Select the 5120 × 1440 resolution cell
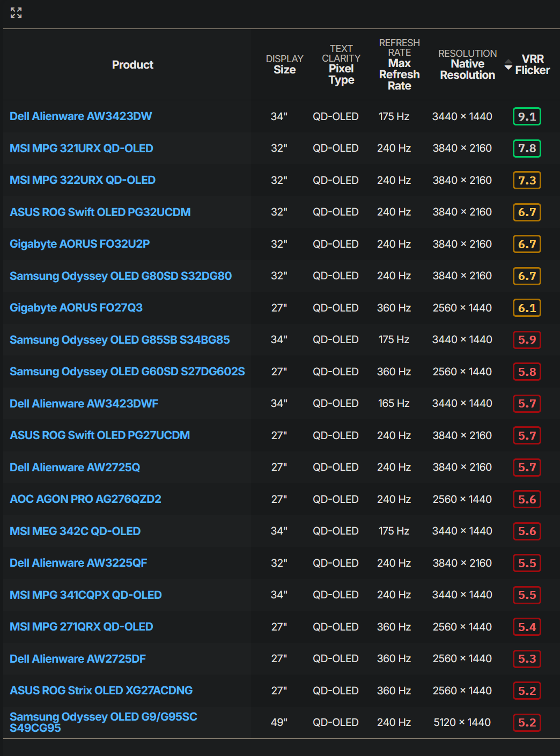This screenshot has height=756, width=560. (462, 723)
